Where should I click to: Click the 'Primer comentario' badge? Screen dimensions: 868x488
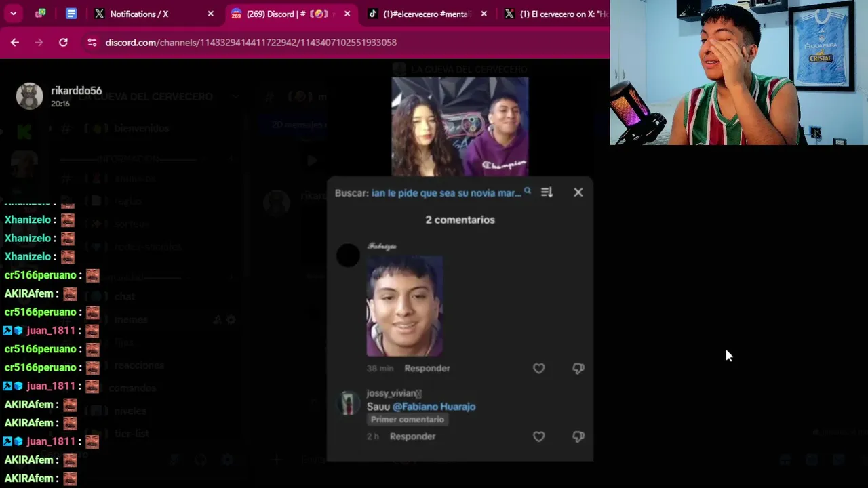[408, 420]
